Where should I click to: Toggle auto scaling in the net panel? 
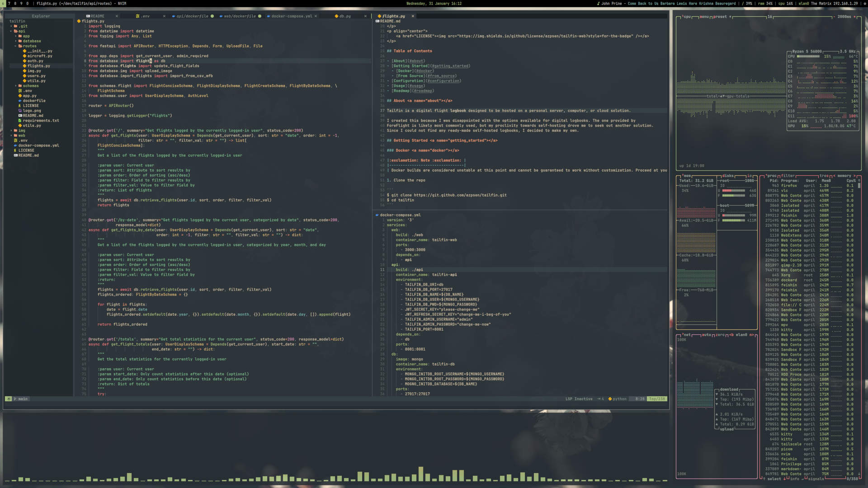point(706,335)
